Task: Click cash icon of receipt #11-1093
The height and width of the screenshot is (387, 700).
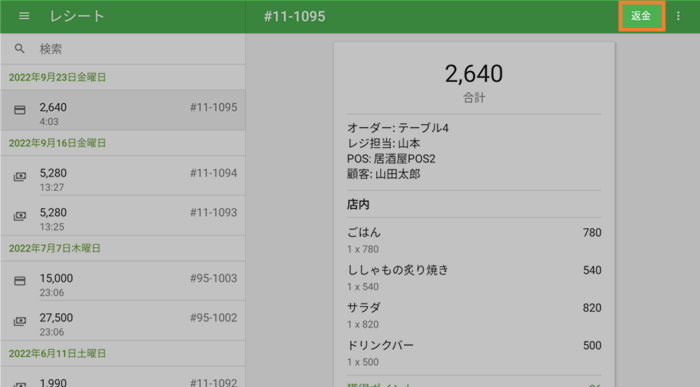Action: coord(20,216)
